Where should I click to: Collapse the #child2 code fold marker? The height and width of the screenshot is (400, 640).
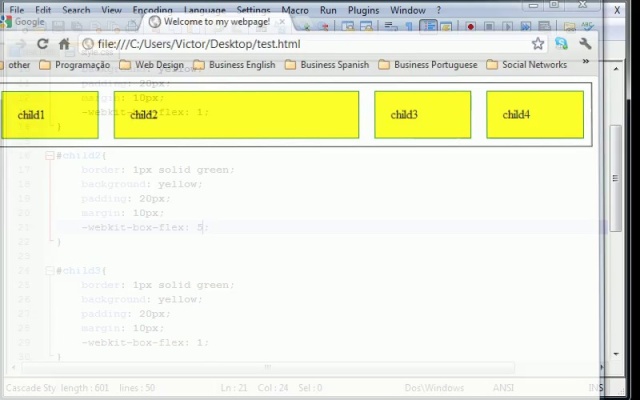click(50, 156)
